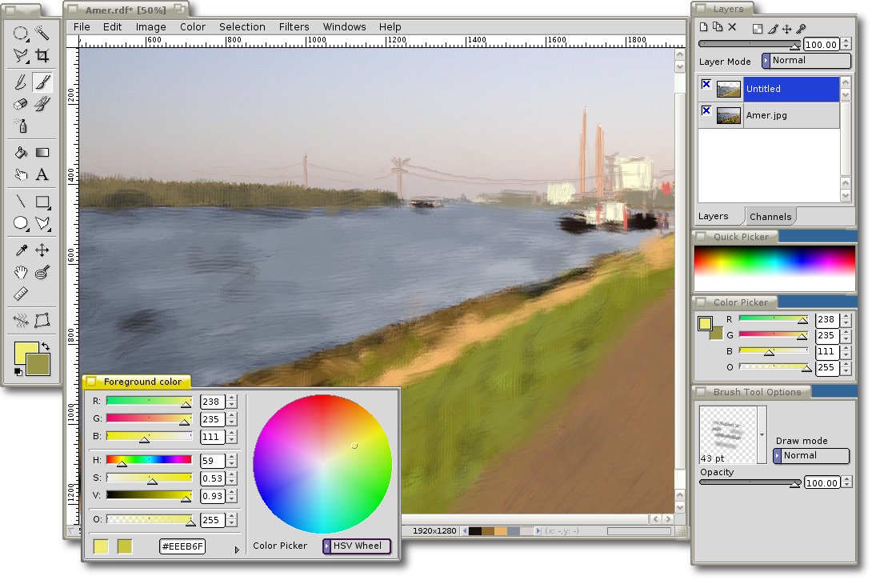The image size is (888, 588).
Task: Toggle visibility of the Amer.jpg layer
Action: (x=706, y=110)
